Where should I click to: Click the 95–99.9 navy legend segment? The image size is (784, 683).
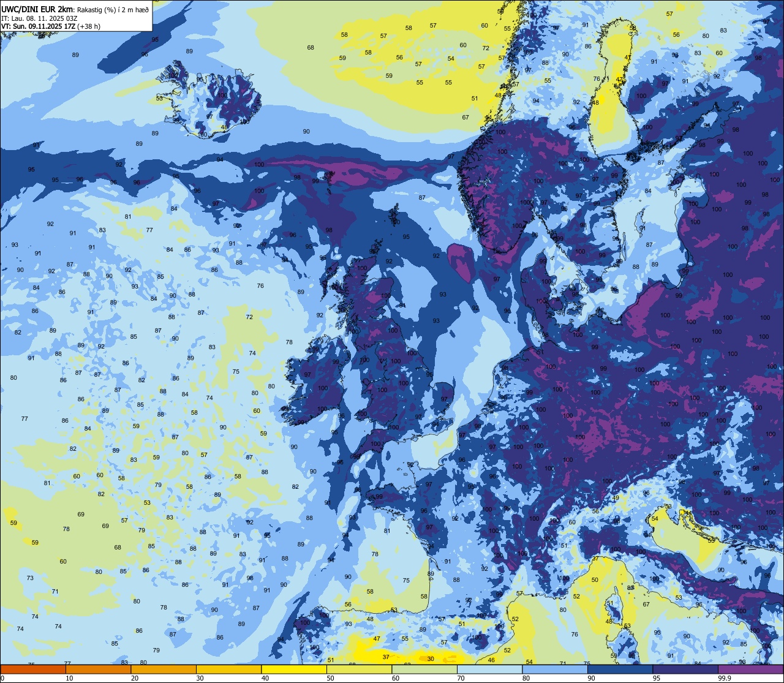[x=686, y=669]
